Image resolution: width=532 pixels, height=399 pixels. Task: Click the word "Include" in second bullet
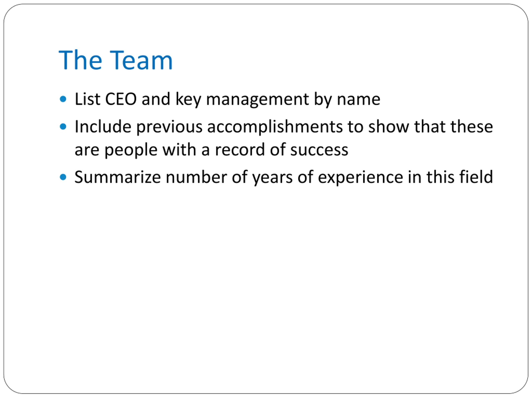click(x=103, y=127)
